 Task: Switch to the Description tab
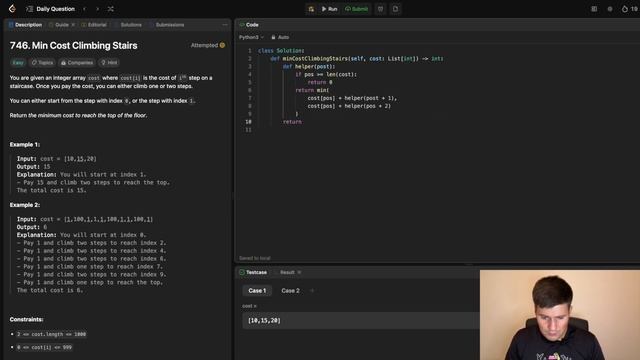(25, 25)
